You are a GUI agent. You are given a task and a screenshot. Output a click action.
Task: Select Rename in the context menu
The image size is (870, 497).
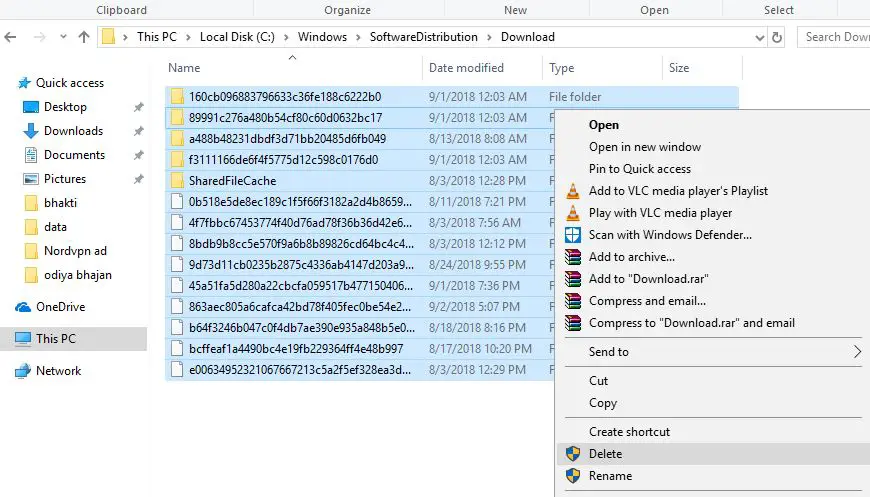(610, 476)
